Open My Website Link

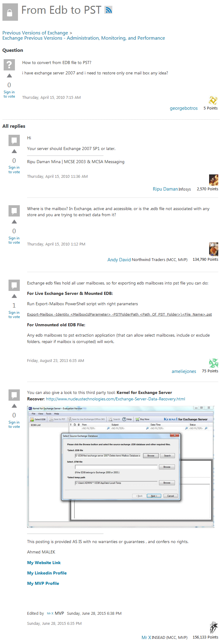click(44, 563)
